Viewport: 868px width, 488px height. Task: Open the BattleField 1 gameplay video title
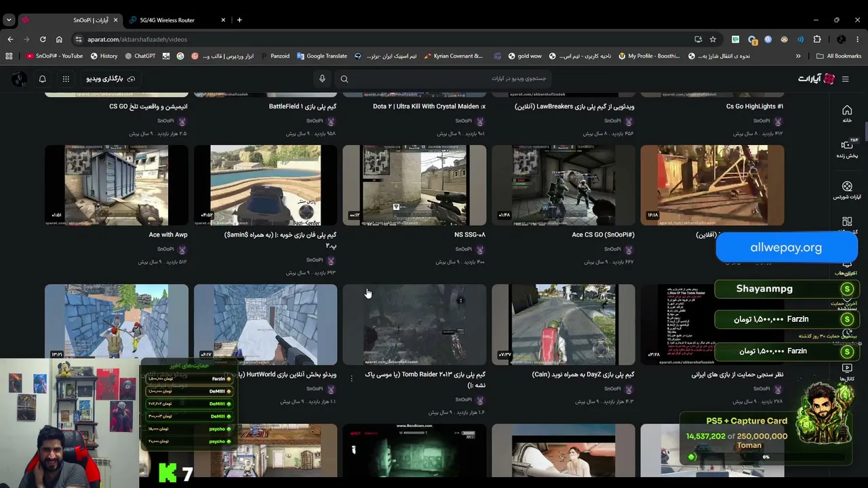302,106
